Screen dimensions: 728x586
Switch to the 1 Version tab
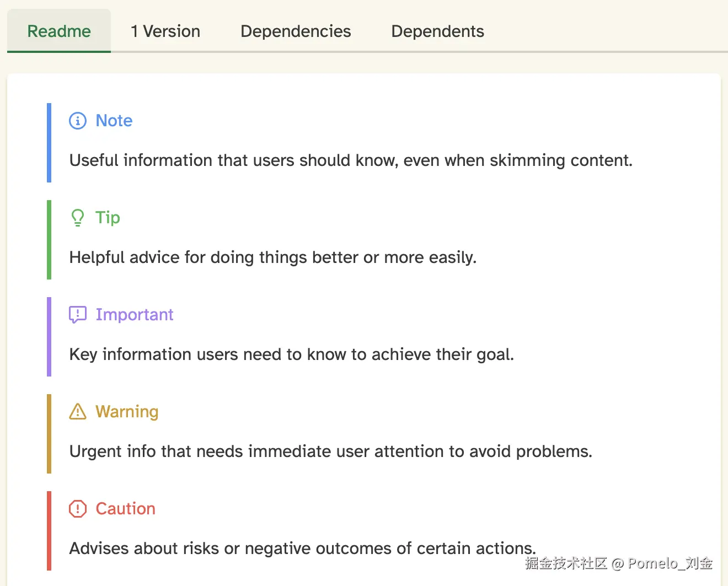pyautogui.click(x=165, y=31)
